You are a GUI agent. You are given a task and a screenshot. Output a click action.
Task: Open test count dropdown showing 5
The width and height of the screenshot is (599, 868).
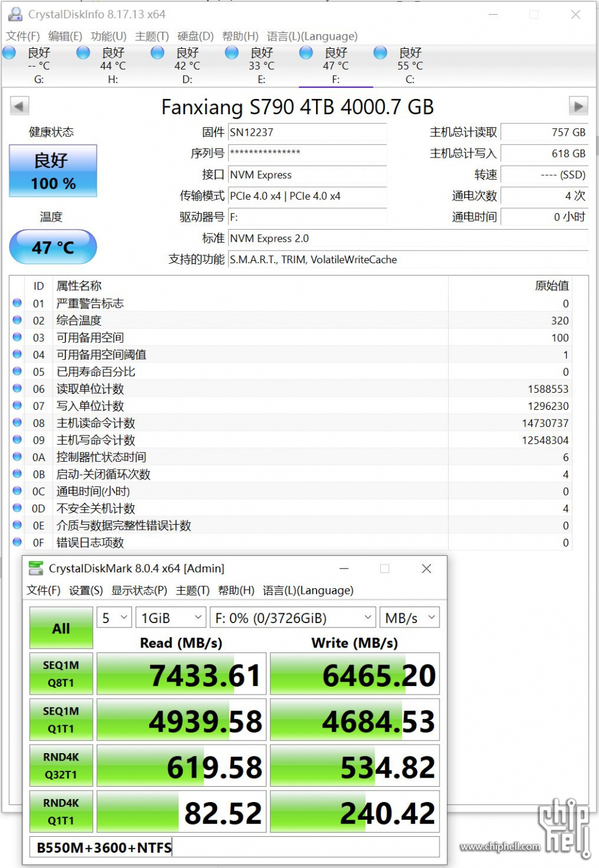coord(114,618)
